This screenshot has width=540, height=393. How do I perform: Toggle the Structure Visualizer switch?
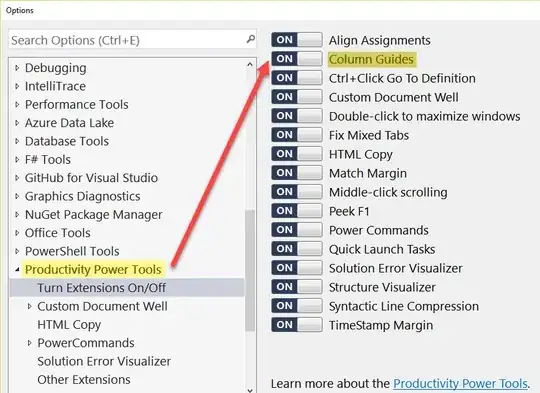297,287
